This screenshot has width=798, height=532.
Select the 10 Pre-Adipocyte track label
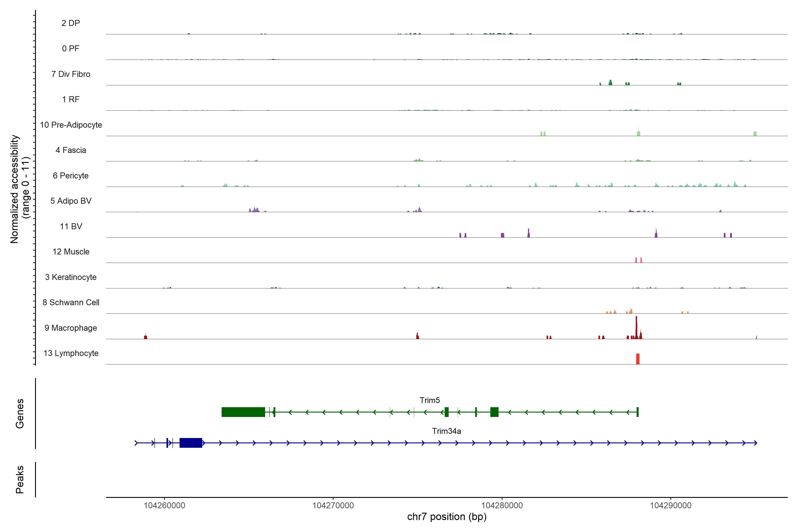[x=71, y=125]
